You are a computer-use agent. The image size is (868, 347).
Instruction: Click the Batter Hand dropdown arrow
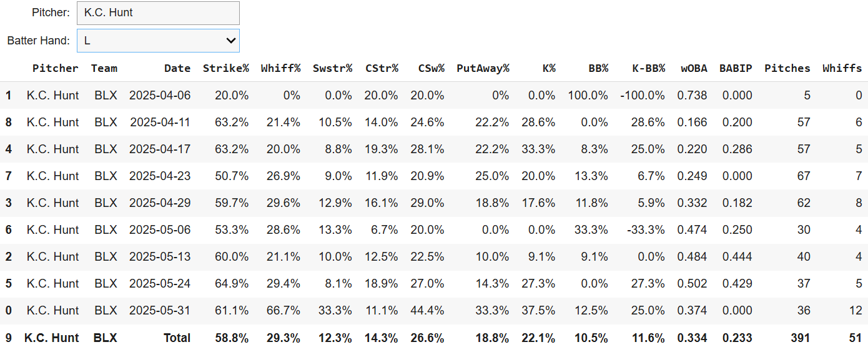tap(231, 41)
